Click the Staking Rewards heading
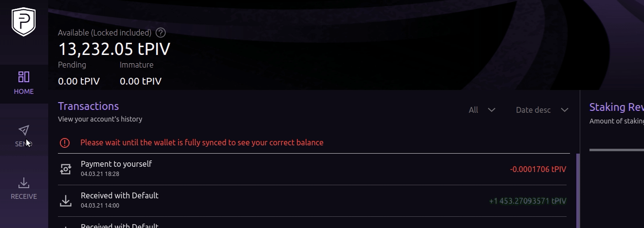Viewport: 644px width, 228px height. coord(616,107)
